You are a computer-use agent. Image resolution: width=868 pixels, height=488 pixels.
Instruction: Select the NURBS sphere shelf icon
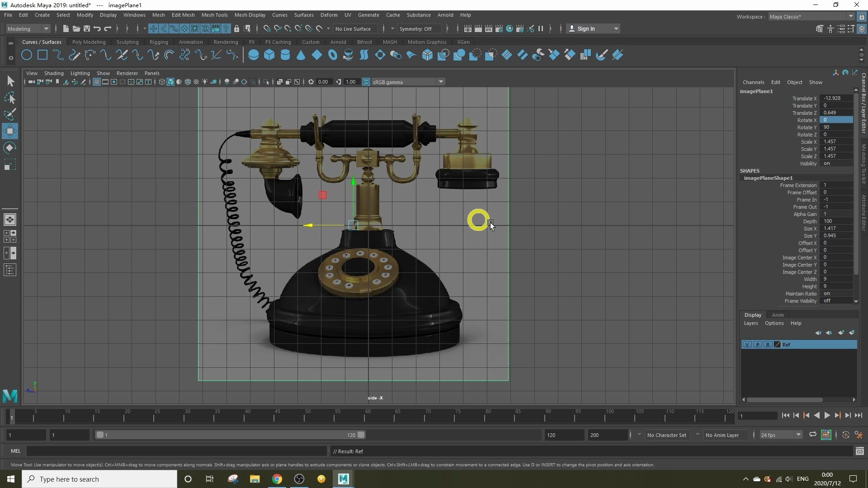point(254,55)
